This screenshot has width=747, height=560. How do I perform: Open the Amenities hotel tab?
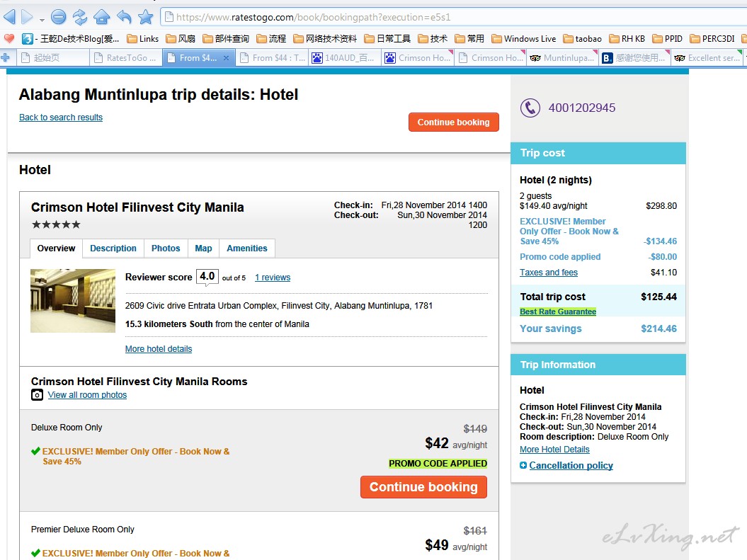(x=247, y=248)
